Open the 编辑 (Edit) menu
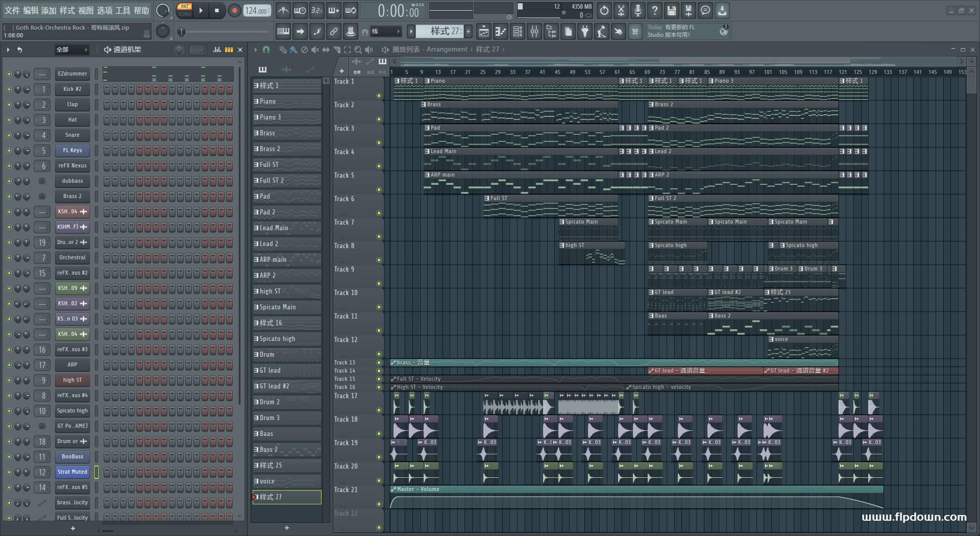 pyautogui.click(x=31, y=10)
